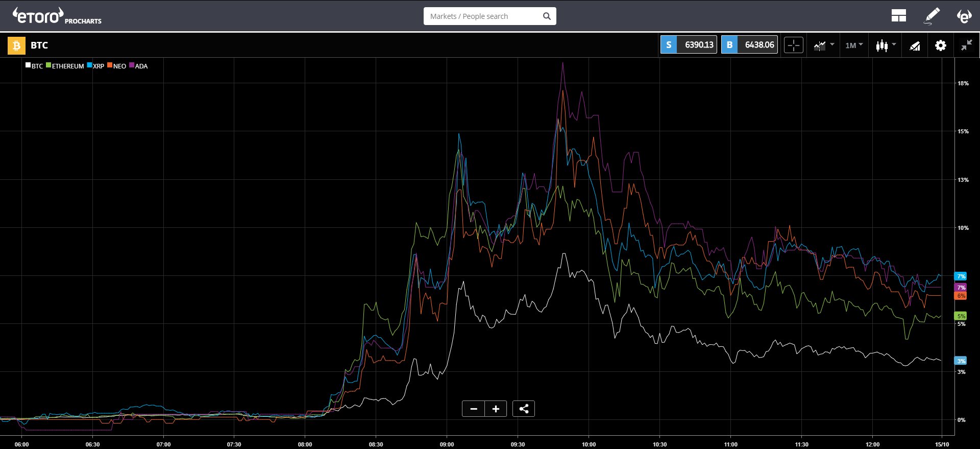
Task: Toggle the NEO series in legend
Action: [117, 66]
